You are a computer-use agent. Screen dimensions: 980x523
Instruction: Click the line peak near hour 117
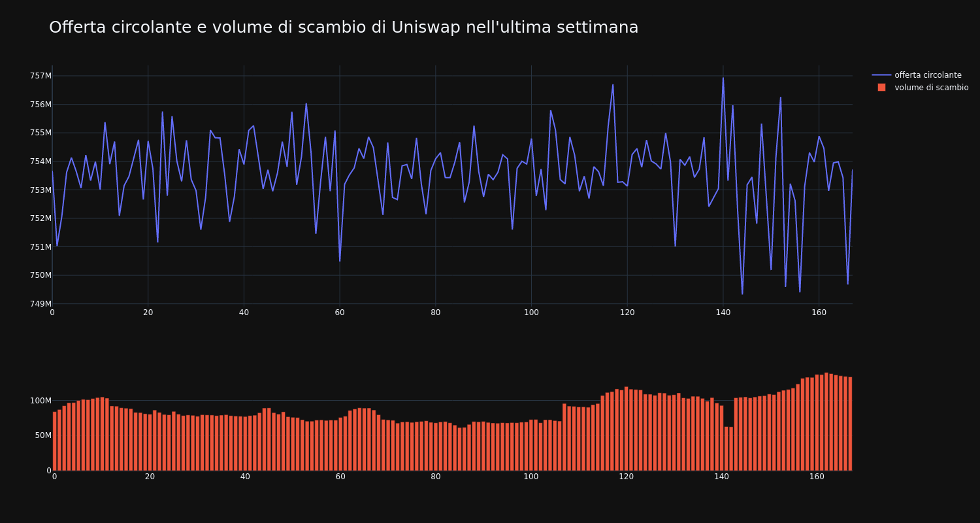click(613, 84)
